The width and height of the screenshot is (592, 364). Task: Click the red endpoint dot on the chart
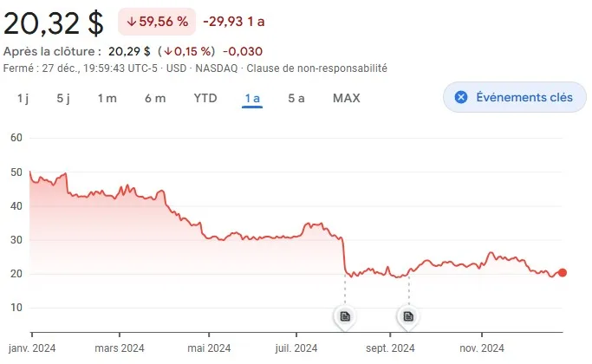click(x=563, y=273)
